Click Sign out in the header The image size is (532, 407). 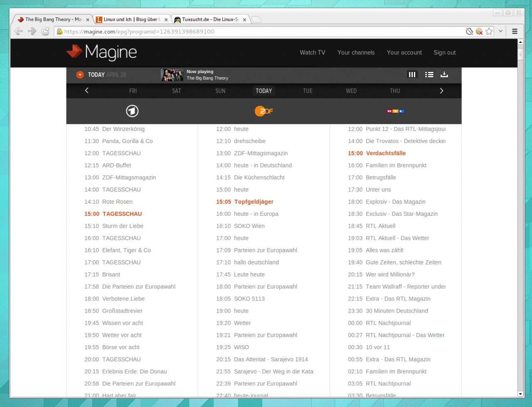pyautogui.click(x=445, y=52)
